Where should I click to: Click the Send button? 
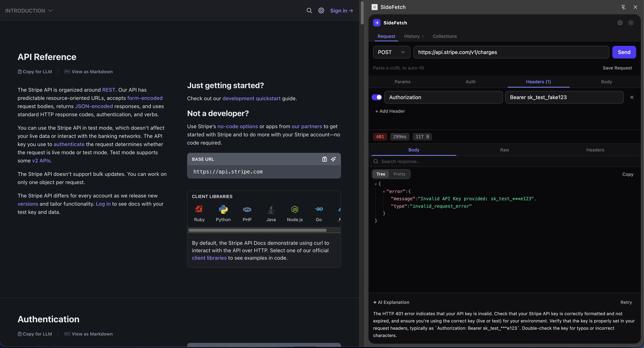click(x=624, y=52)
